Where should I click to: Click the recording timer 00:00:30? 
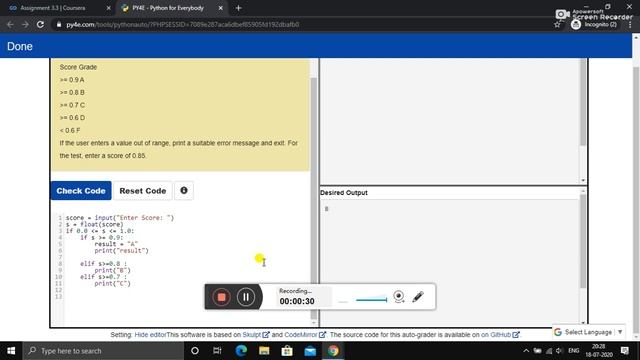pos(297,301)
